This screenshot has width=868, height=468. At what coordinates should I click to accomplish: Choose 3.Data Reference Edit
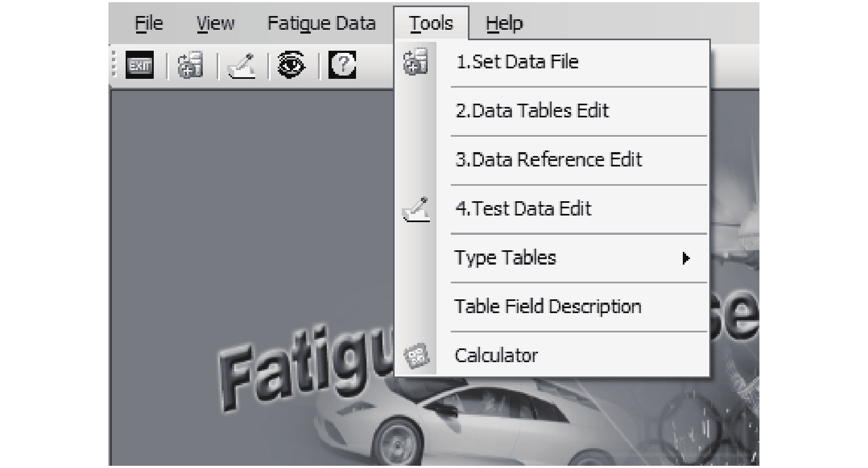pyautogui.click(x=548, y=160)
